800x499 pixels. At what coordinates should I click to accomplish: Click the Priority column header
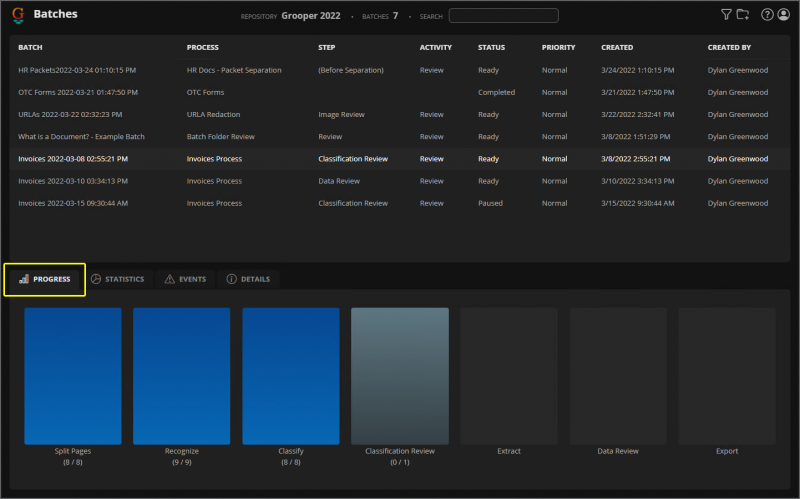558,47
